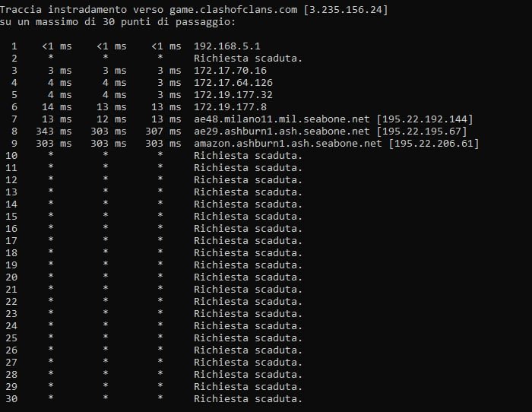Click "Richiesta scaduta." on hop 10
The height and width of the screenshot is (412, 532).
(x=248, y=156)
